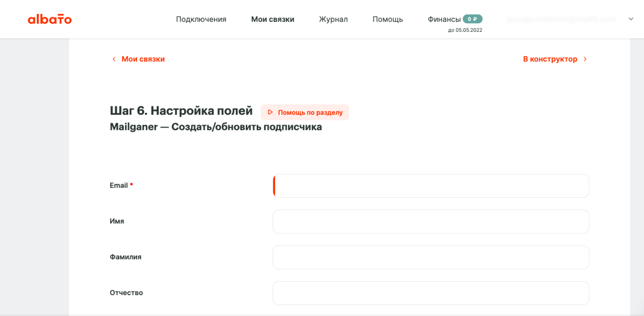Image resolution: width=644 pixels, height=316 pixels.
Task: Click the до 05.05.2022 date text
Action: pyautogui.click(x=465, y=30)
